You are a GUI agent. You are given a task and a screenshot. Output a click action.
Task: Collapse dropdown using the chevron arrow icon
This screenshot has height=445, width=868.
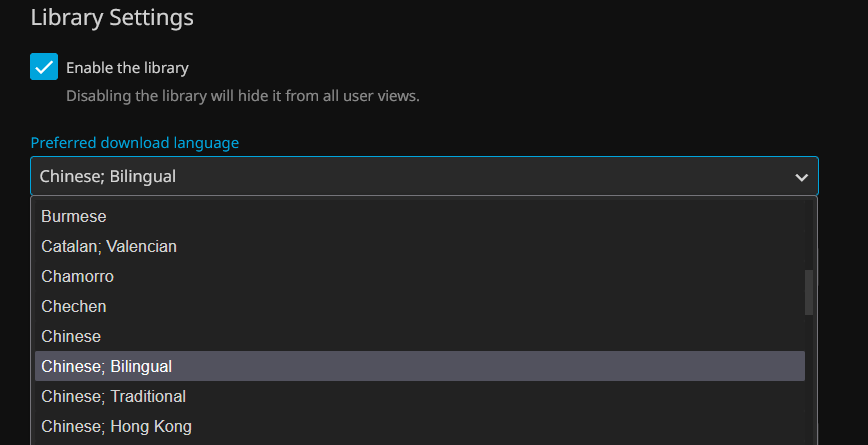tap(801, 177)
